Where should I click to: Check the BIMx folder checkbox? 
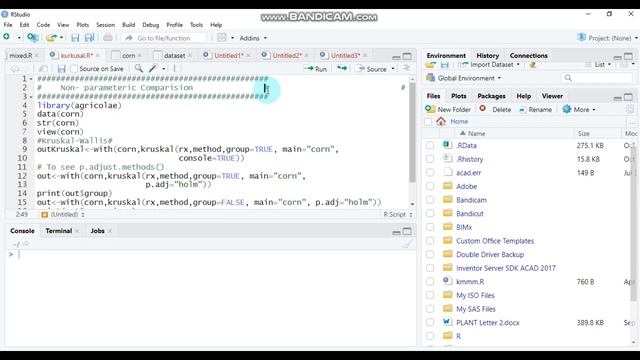tap(430, 227)
